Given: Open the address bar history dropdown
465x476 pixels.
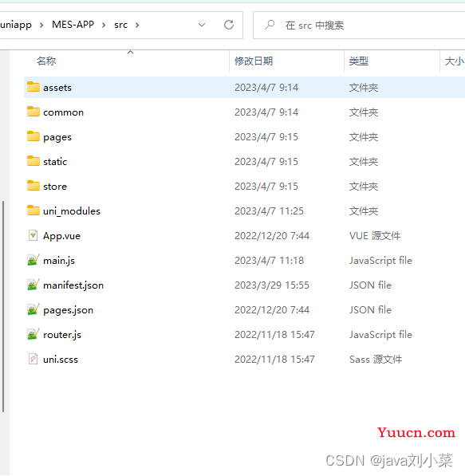Looking at the screenshot, I should [x=202, y=25].
